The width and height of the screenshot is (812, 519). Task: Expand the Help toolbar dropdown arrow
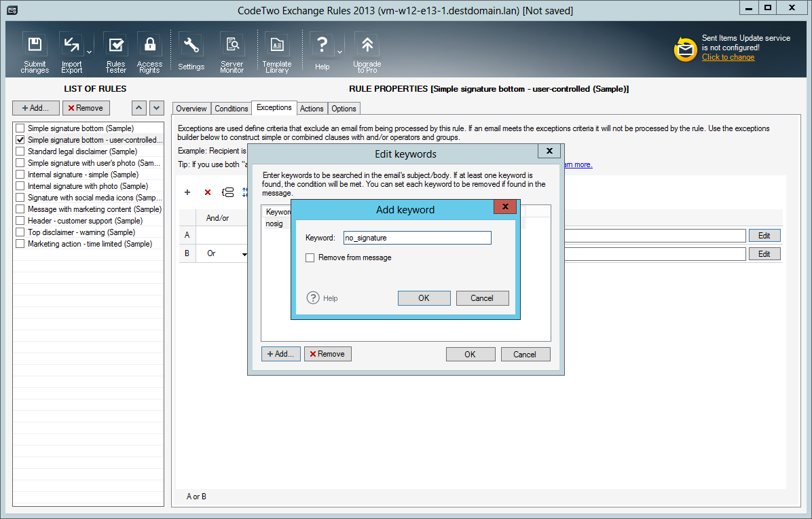point(339,52)
